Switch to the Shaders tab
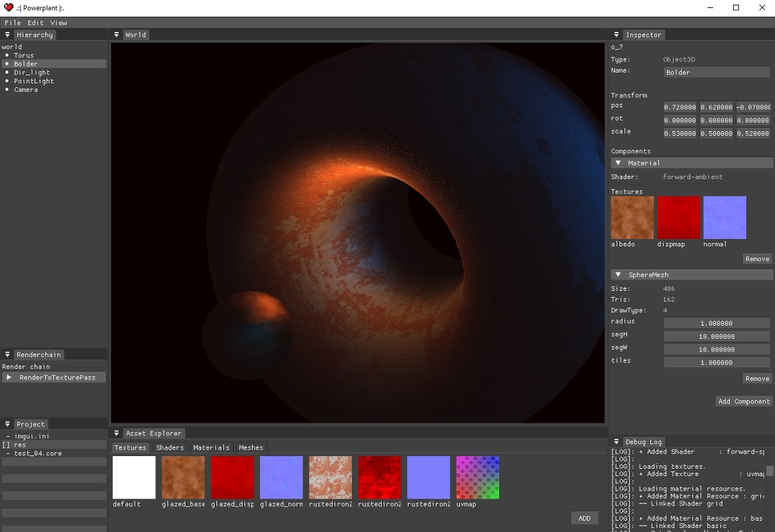Viewport: 775px width, 532px height. (x=169, y=447)
